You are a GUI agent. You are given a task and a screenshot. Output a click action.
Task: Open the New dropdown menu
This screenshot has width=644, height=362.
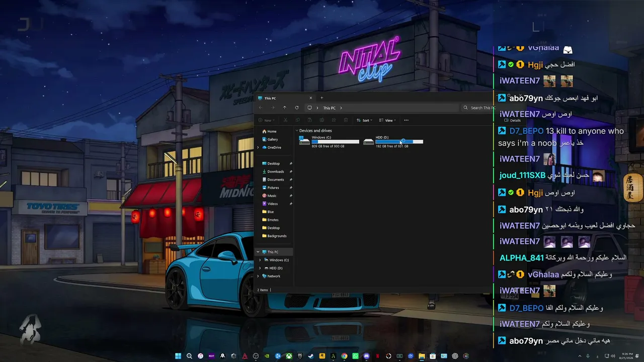pyautogui.click(x=267, y=120)
